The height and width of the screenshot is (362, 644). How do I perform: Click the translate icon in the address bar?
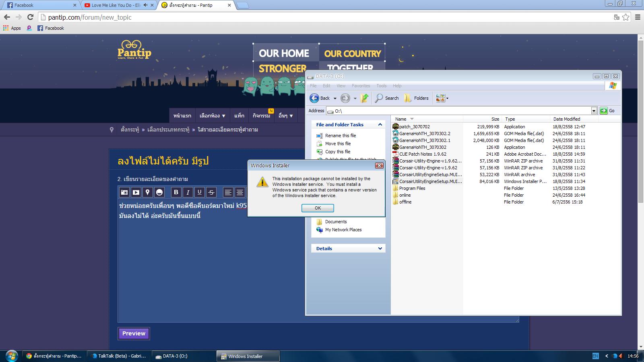coord(616,17)
